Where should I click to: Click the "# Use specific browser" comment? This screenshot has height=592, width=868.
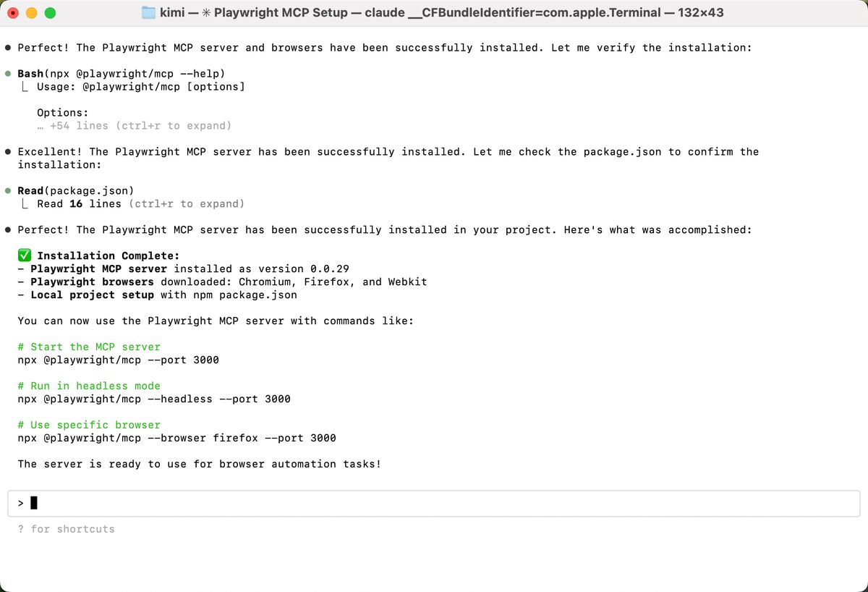pos(89,425)
